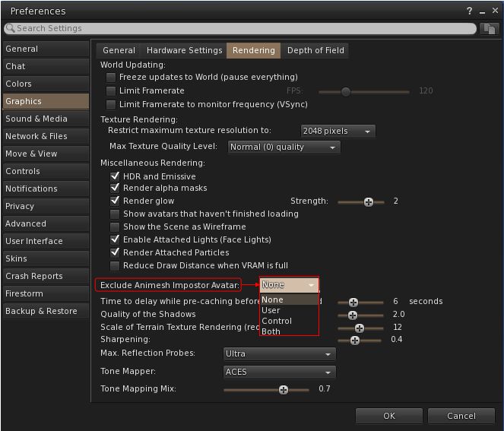Viewport: 504px width, 431px height.
Task: Open the maximum texture resolution dropdown
Action: coord(338,132)
